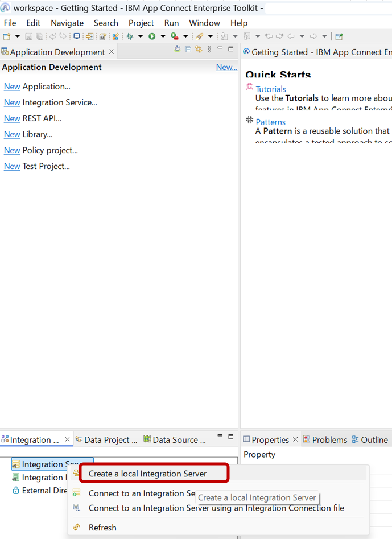Viewport: 392px width, 539px height.
Task: Click New link for Application...
Action: point(12,87)
